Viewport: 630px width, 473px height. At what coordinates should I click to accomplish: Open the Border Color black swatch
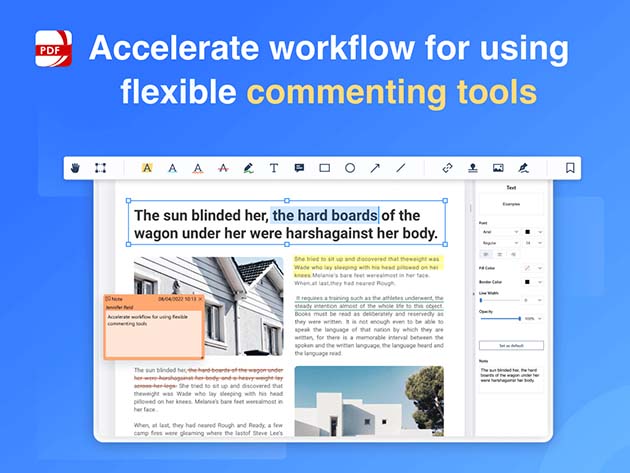[528, 282]
